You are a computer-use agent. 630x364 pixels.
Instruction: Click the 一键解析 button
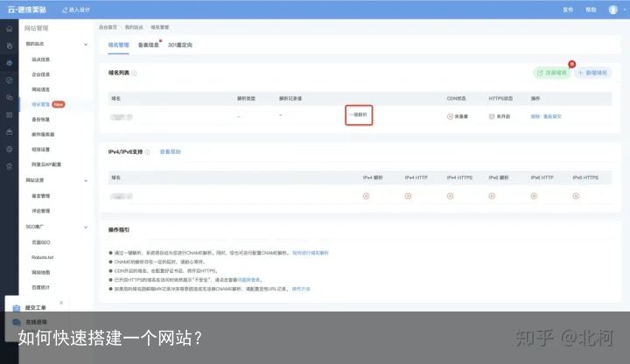click(359, 115)
